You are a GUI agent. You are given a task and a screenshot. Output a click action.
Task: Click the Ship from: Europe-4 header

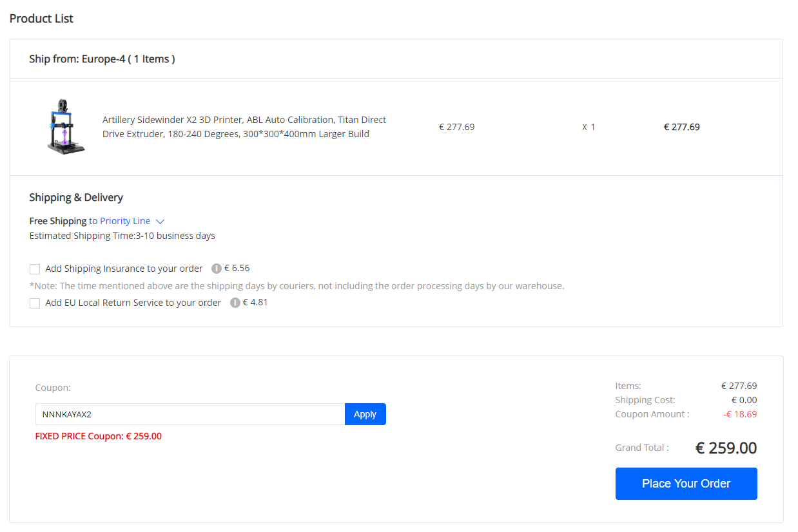102,59
